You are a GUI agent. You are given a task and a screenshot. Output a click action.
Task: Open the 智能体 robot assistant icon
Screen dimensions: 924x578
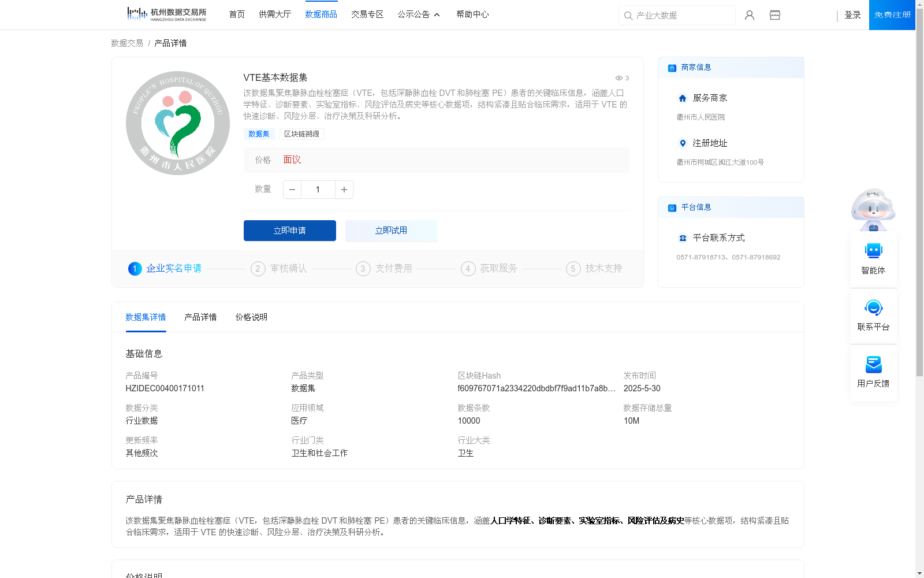click(x=874, y=251)
